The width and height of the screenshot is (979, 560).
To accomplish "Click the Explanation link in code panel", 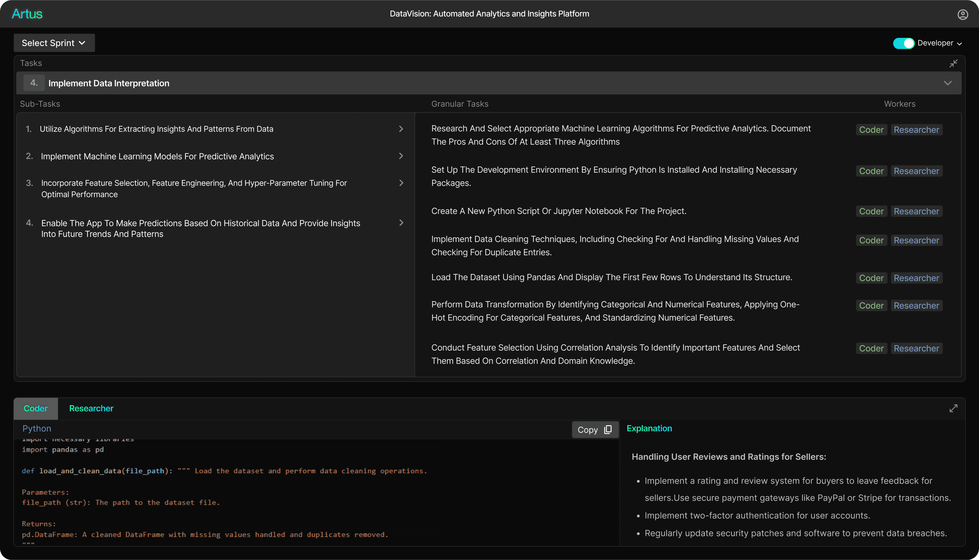I will pos(650,428).
